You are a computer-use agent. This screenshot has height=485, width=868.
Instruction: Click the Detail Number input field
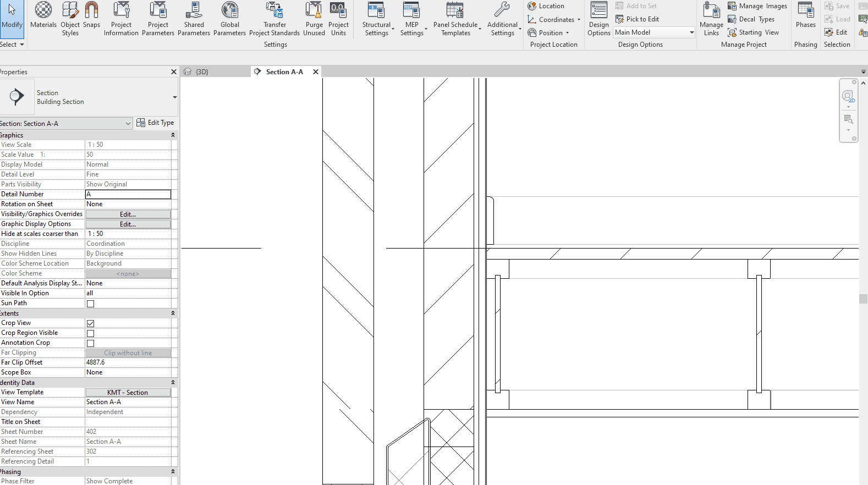[x=128, y=194]
